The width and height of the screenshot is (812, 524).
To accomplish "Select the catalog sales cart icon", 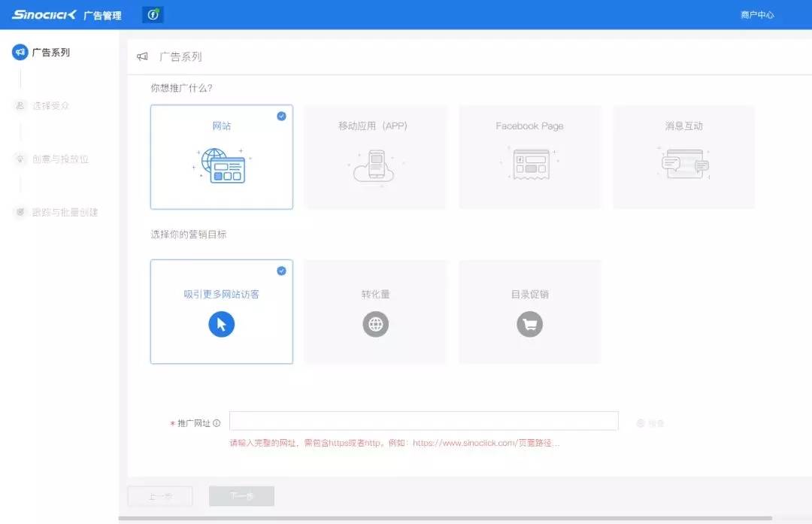I will pos(529,324).
